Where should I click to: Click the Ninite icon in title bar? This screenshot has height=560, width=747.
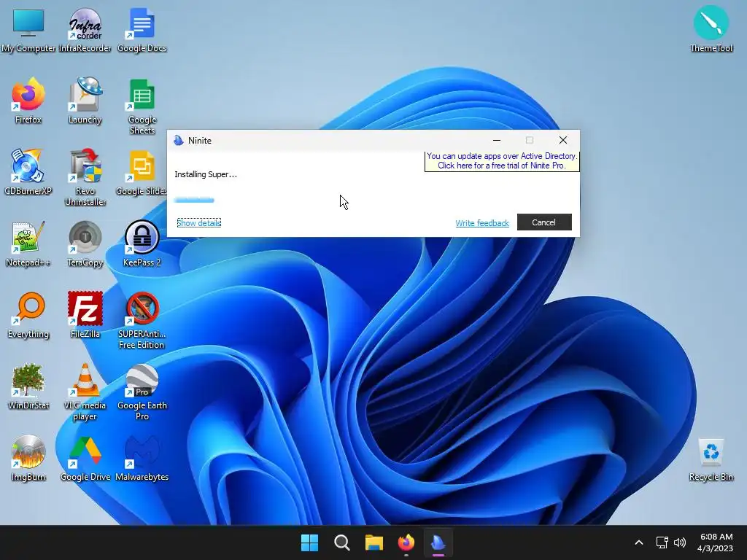click(x=179, y=141)
